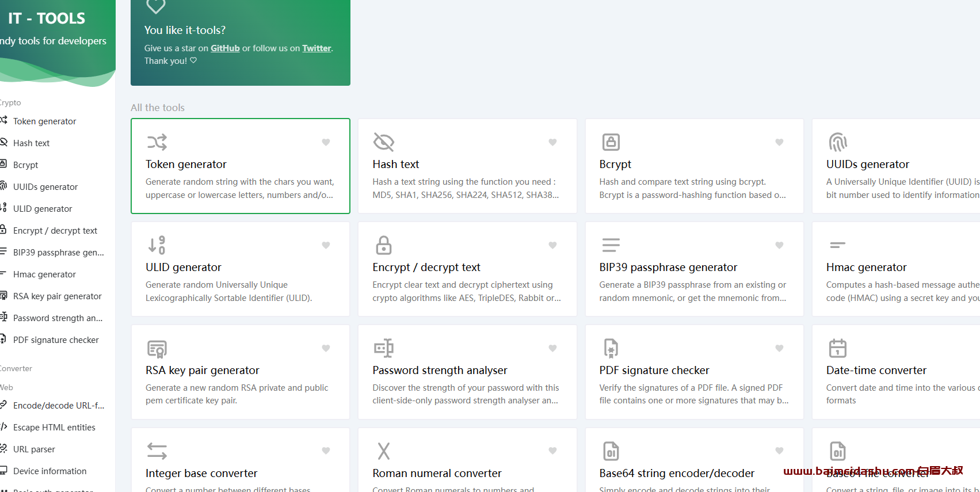Click the PDF signature checker file icon
This screenshot has width=980, height=492.
click(611, 348)
